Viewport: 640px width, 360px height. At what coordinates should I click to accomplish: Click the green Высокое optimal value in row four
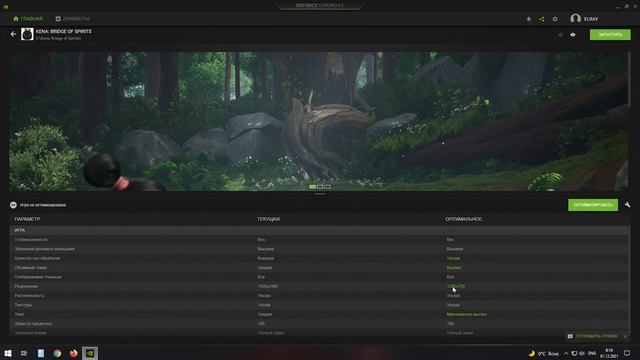(x=453, y=268)
